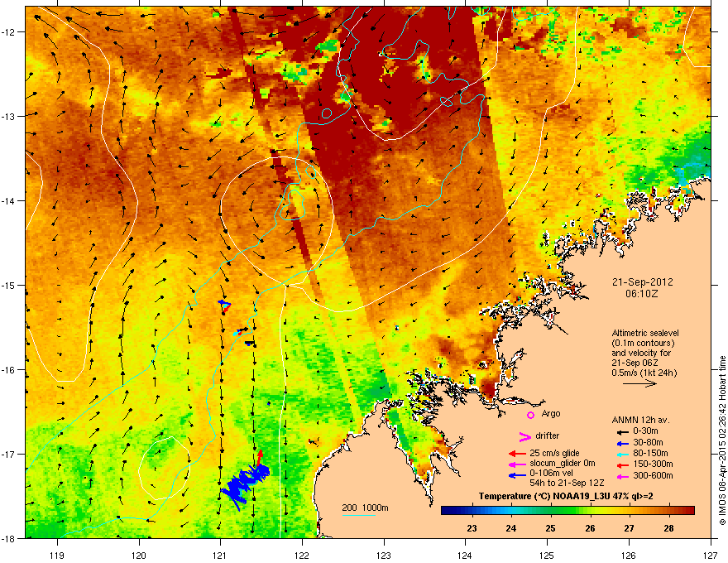
Task: Click the ANMN 12h av. heading
Action: (x=640, y=420)
